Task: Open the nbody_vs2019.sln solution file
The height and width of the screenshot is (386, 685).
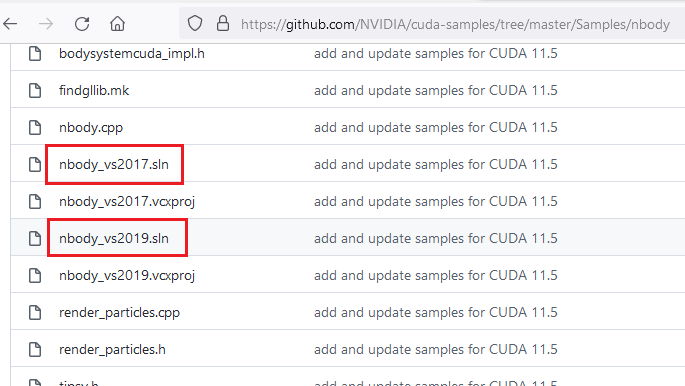Action: pos(114,238)
